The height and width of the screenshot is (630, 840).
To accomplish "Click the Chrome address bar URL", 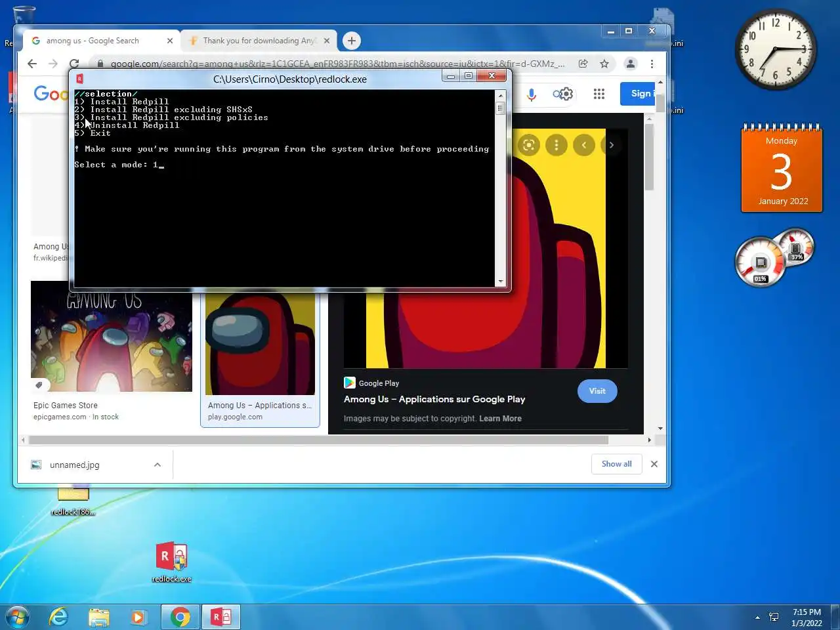I will coord(337,64).
